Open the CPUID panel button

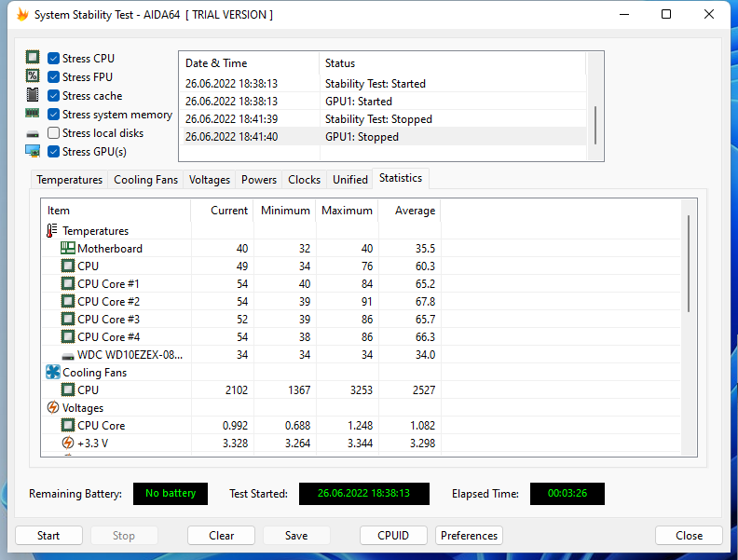[x=393, y=536]
